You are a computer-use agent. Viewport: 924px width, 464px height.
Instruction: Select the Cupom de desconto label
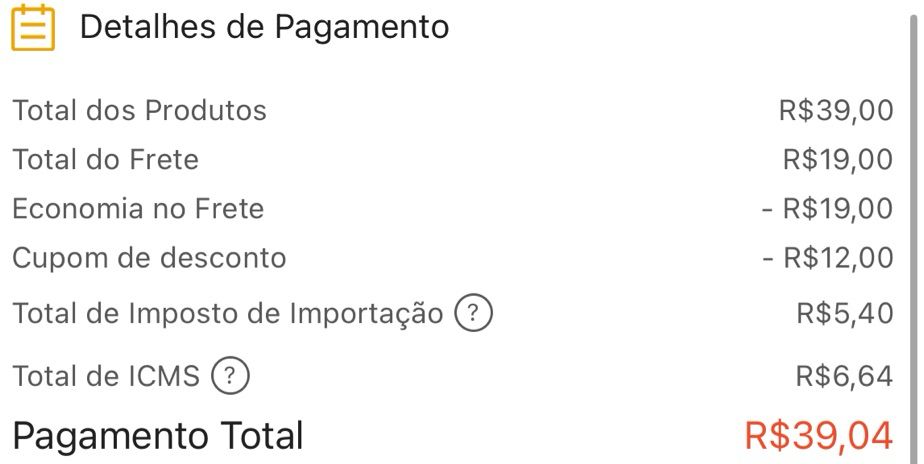(x=149, y=258)
